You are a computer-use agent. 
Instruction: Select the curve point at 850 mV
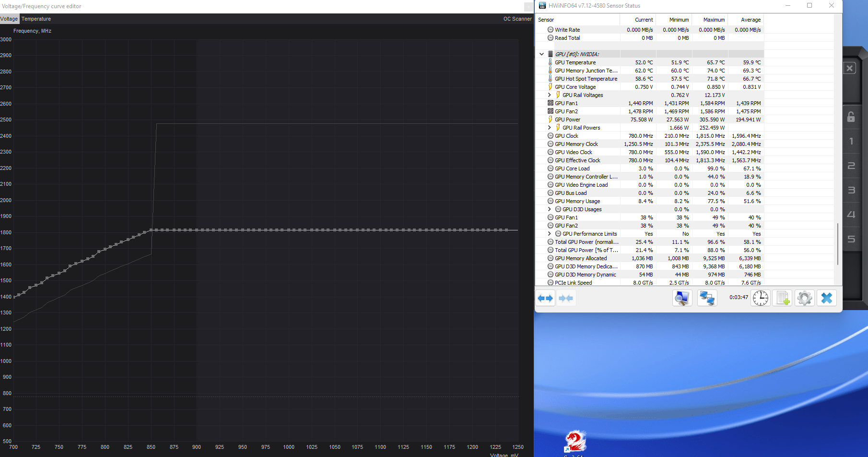[151, 230]
